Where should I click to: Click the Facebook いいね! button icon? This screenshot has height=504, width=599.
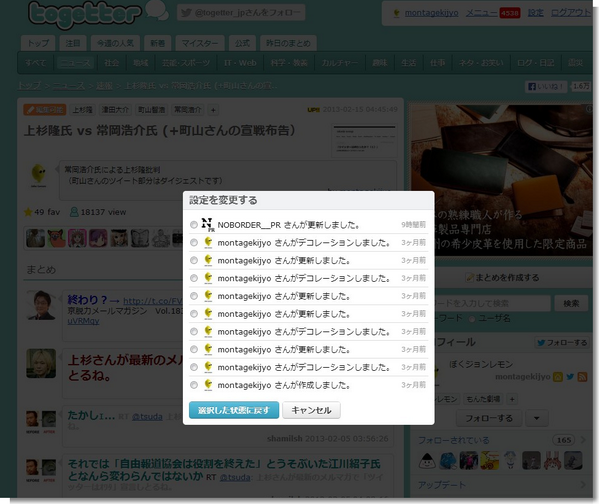tap(531, 87)
